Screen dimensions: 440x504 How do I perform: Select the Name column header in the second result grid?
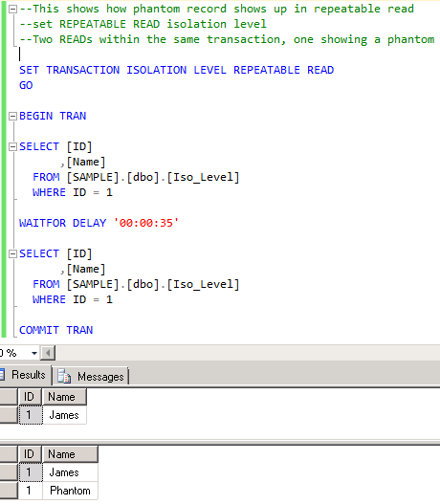[x=70, y=454]
